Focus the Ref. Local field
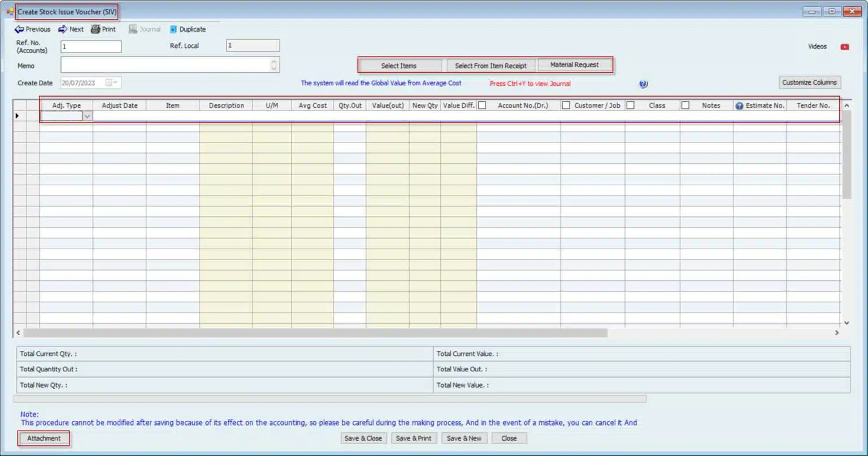 (253, 46)
